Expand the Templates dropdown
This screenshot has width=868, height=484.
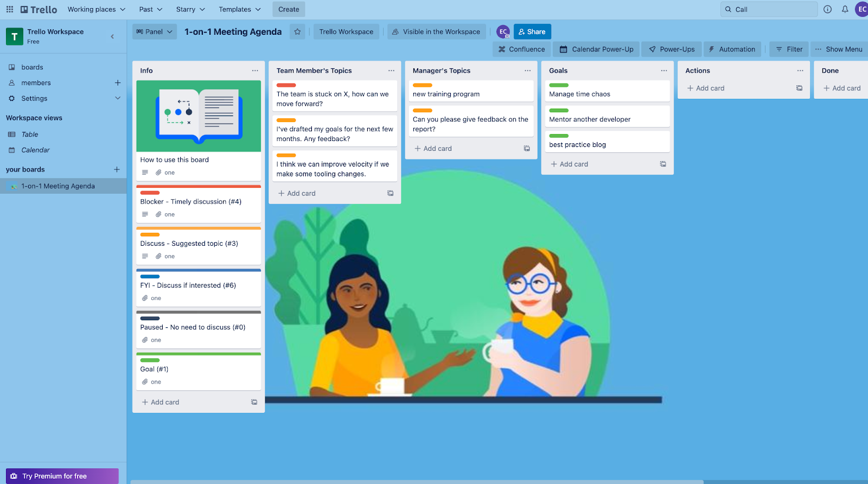[240, 9]
